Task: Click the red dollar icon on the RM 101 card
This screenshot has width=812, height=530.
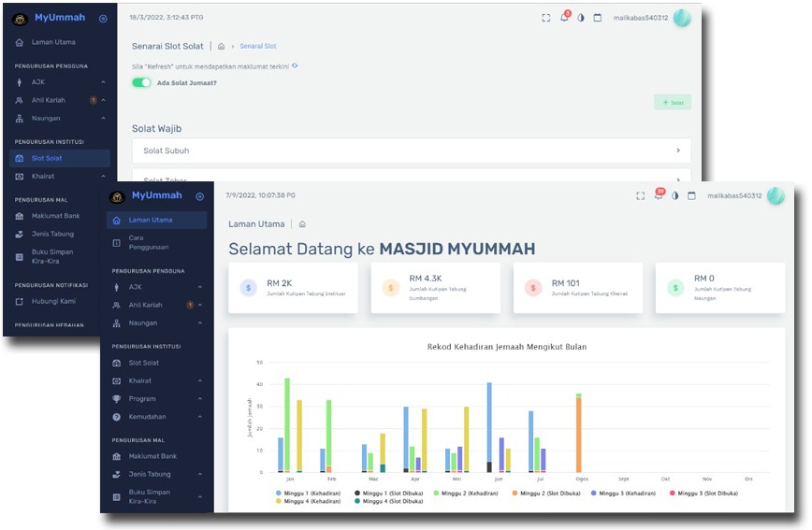Action: pos(533,288)
